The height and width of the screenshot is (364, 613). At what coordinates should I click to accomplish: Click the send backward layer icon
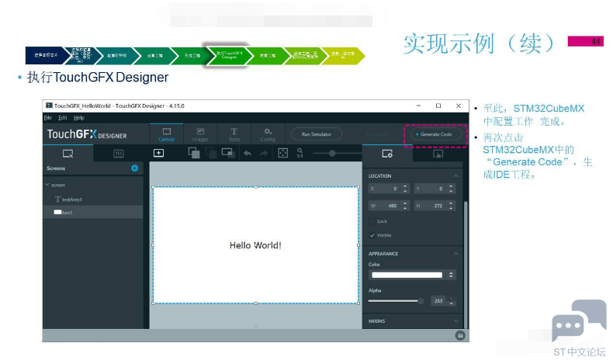pyautogui.click(x=211, y=153)
